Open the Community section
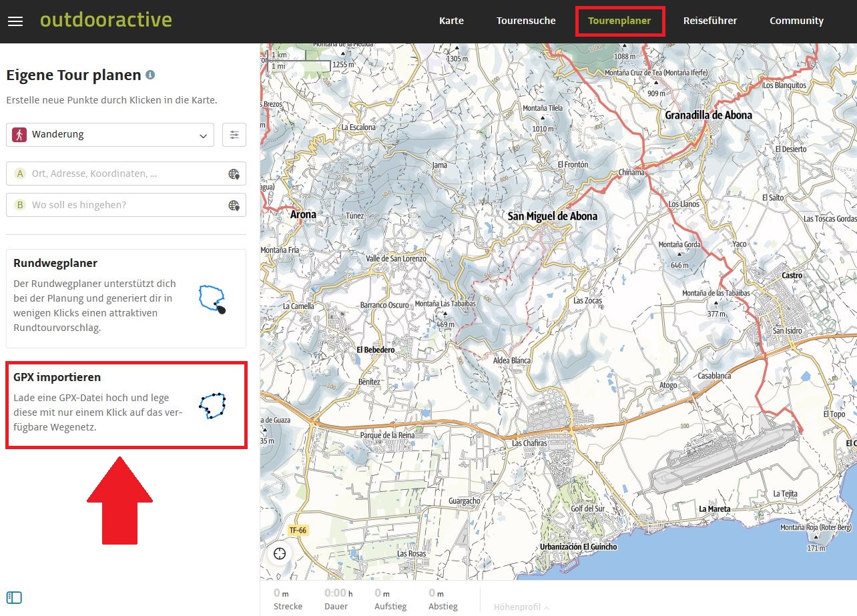This screenshot has width=857, height=616. [796, 21]
